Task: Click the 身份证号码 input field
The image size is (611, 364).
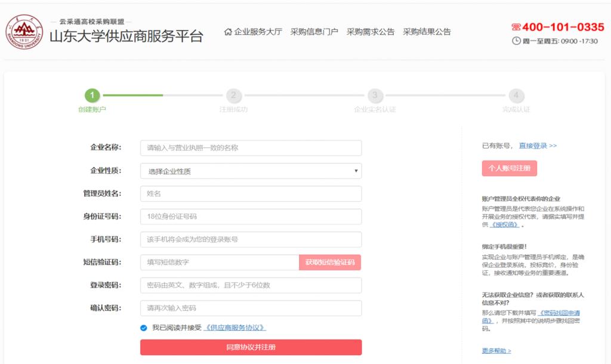Action: coord(251,217)
